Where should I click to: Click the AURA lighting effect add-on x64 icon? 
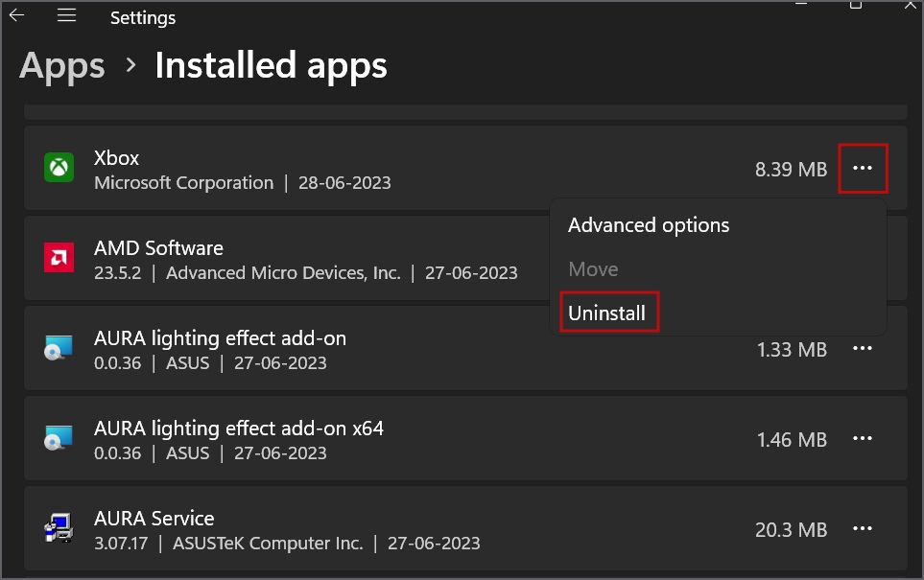coord(59,439)
